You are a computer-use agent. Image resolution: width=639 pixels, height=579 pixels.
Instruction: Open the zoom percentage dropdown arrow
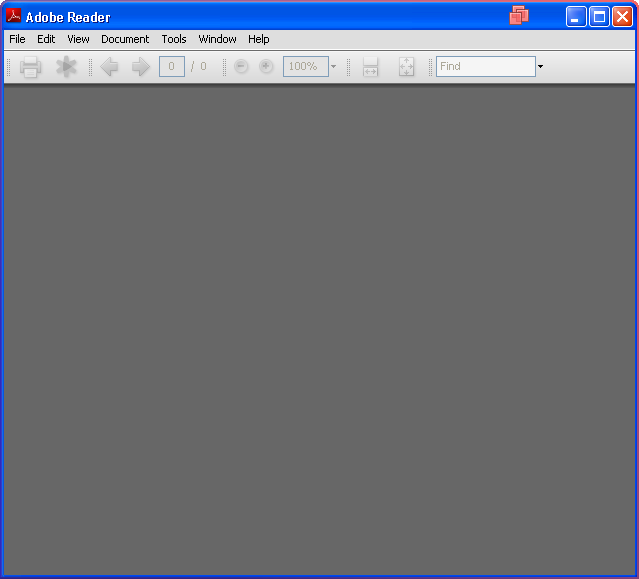click(333, 66)
